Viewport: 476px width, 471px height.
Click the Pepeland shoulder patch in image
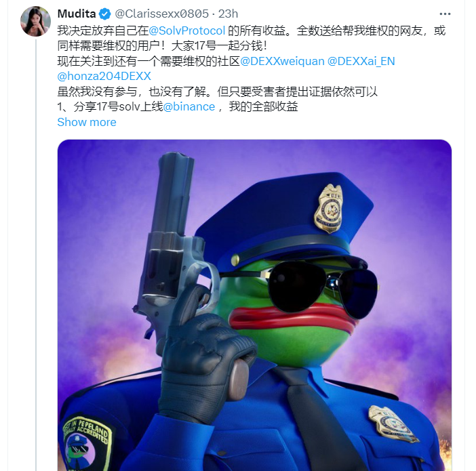[87, 443]
